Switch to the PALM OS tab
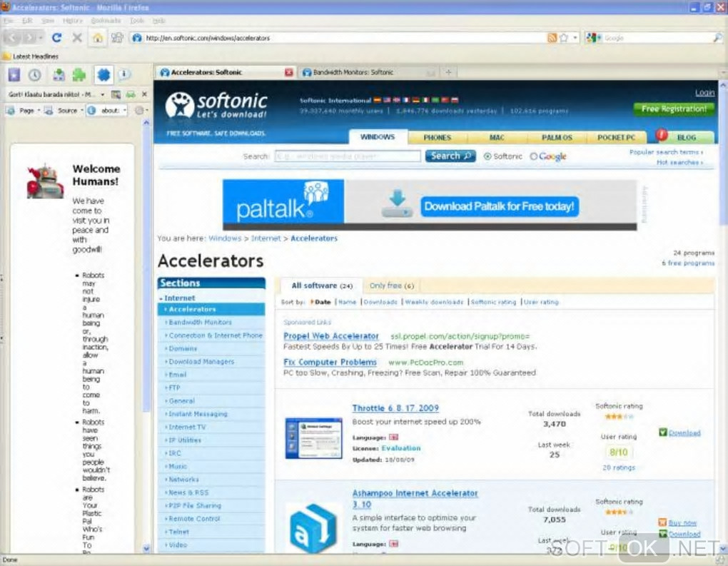The height and width of the screenshot is (566, 728). click(x=557, y=138)
